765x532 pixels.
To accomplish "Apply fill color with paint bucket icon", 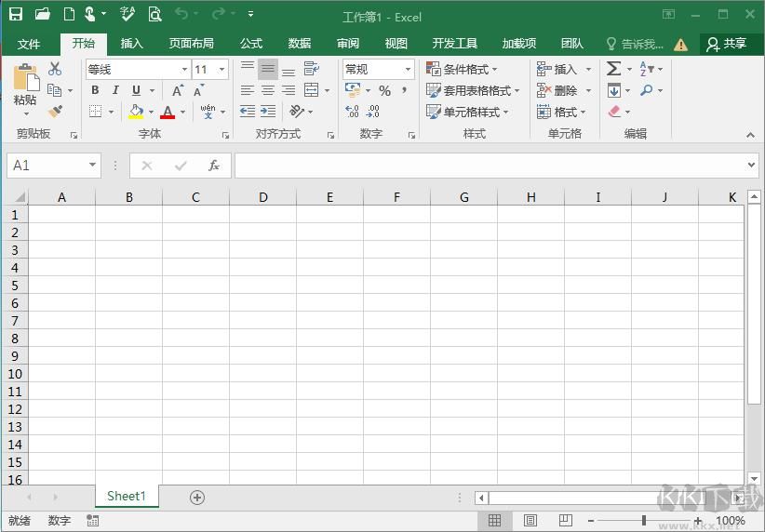I will pos(136,112).
